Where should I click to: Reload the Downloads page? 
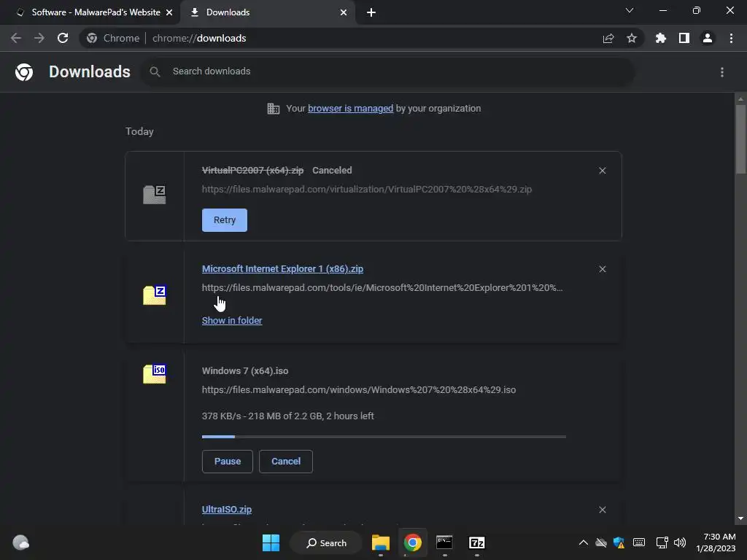click(63, 38)
